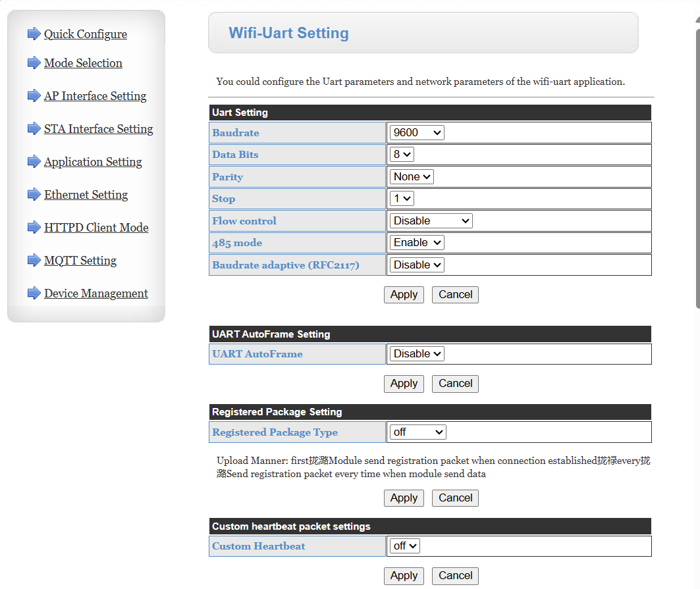Click the arrow icon beside STA Interface Setting

tap(34, 128)
